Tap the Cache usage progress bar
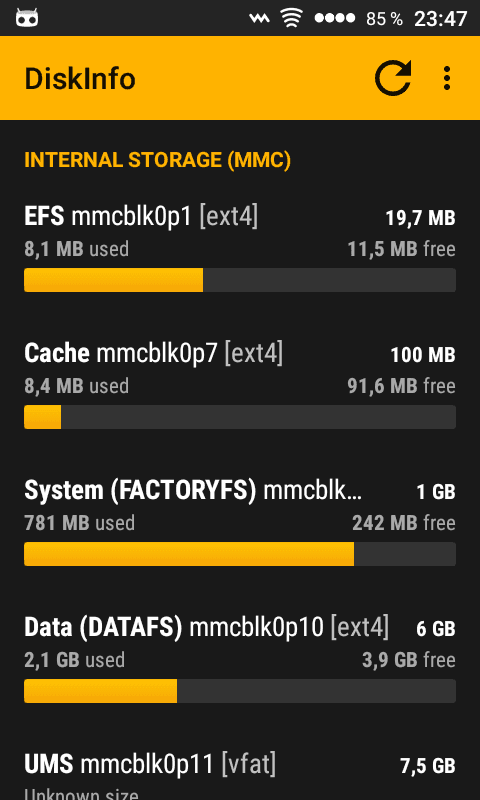Viewport: 480px width, 800px height. [x=240, y=417]
